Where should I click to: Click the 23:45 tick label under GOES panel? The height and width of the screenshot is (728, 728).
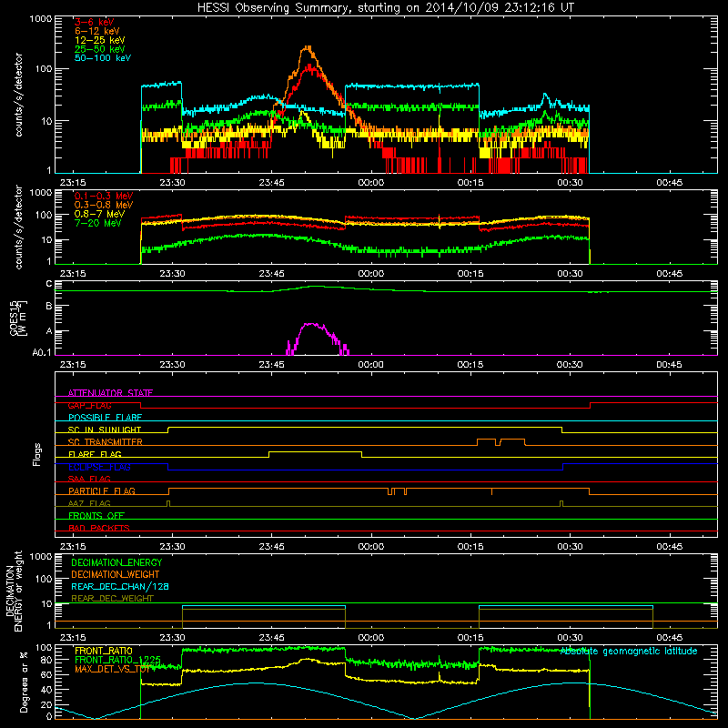click(271, 365)
